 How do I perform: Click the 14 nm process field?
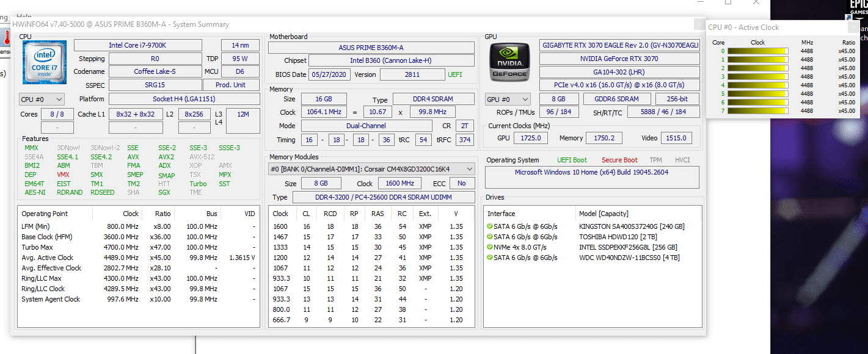(240, 45)
